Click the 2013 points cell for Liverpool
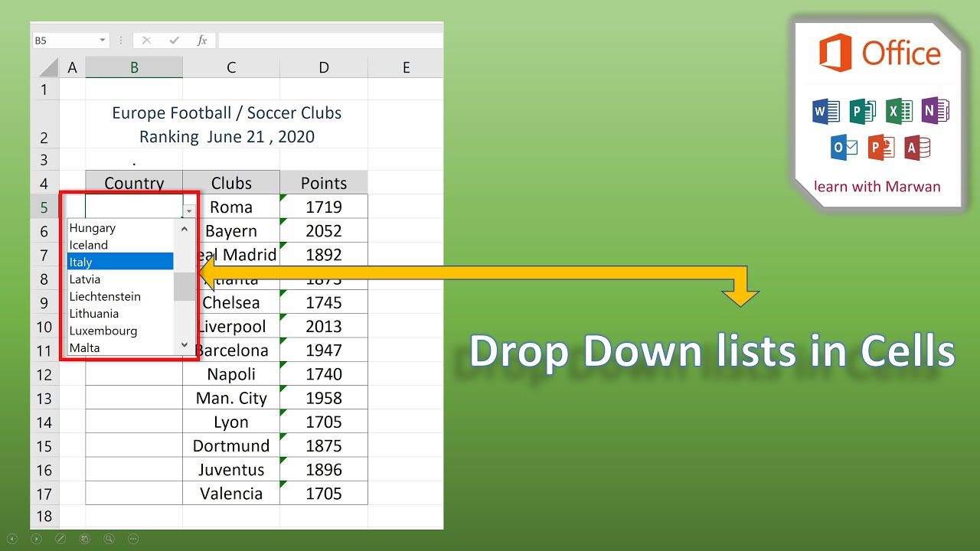Screen dimensions: 980x551 click(x=324, y=326)
